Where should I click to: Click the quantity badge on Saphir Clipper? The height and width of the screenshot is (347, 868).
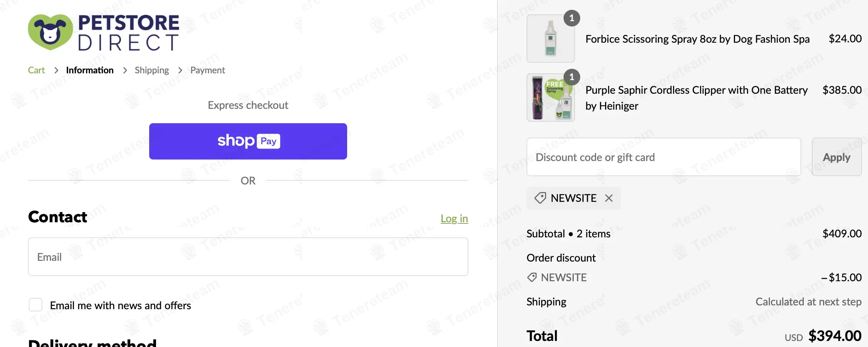point(571,77)
